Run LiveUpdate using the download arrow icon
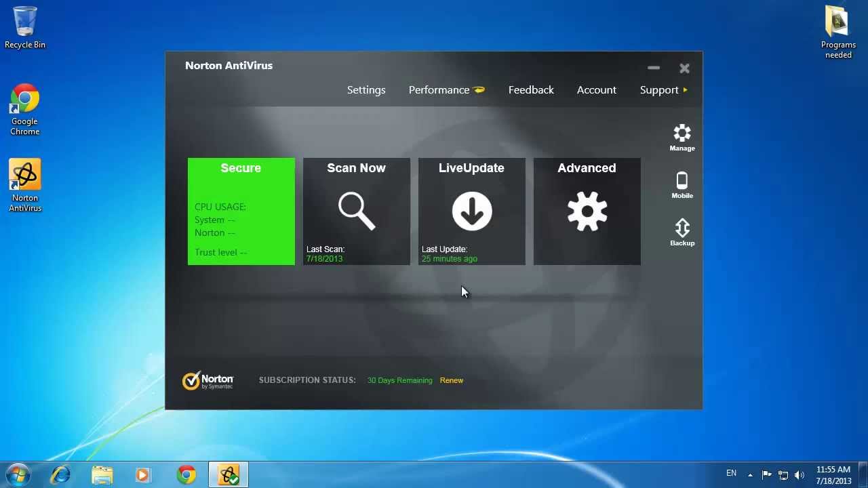Image resolution: width=868 pixels, height=488 pixels. pyautogui.click(x=472, y=211)
